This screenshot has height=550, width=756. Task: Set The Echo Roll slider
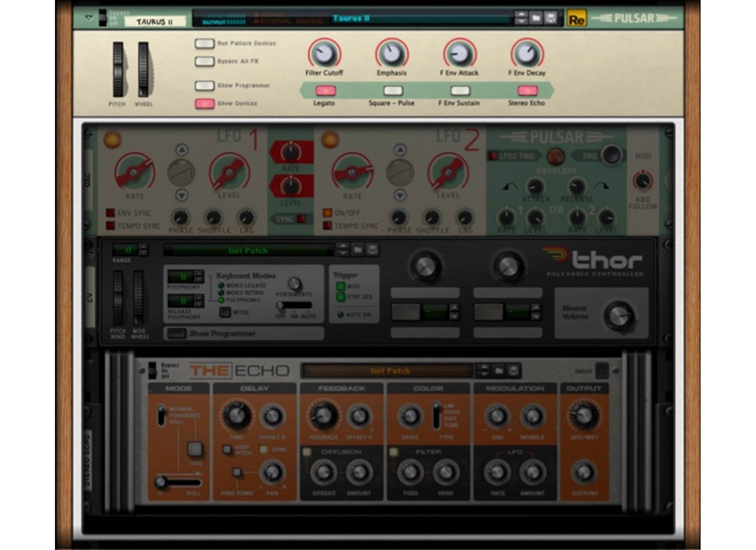178,482
